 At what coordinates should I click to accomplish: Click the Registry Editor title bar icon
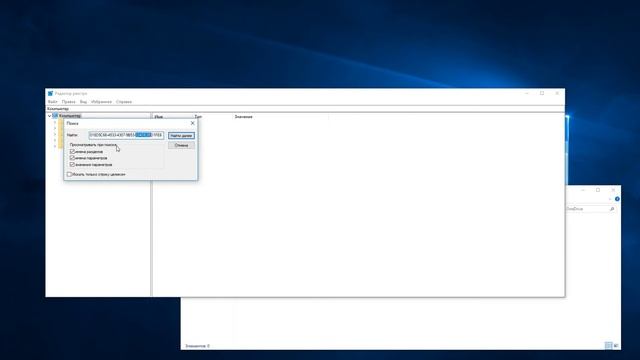[x=50, y=93]
